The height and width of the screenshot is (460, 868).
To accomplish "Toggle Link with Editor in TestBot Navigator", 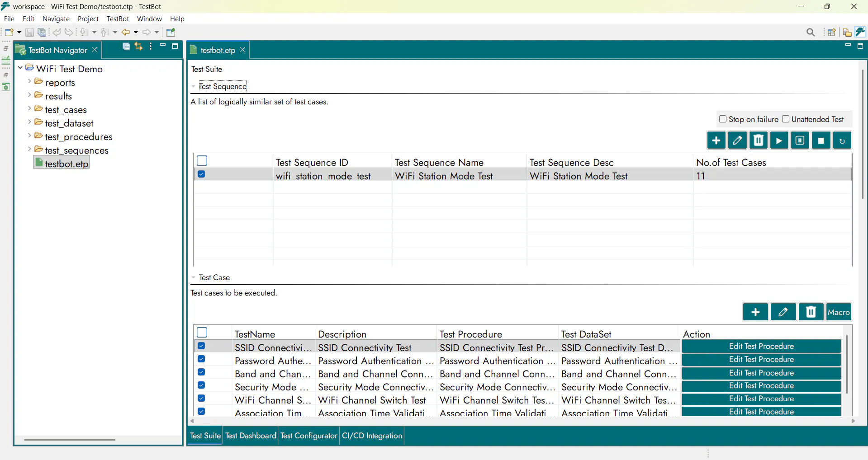I will [138, 46].
